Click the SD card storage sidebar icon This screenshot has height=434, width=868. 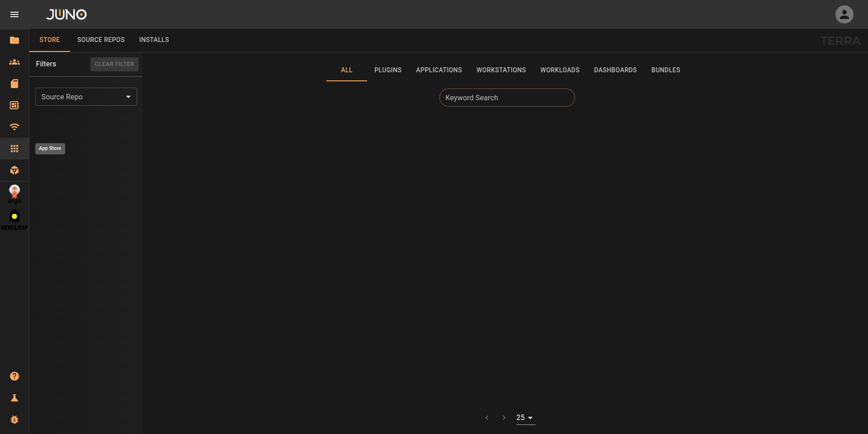[14, 84]
